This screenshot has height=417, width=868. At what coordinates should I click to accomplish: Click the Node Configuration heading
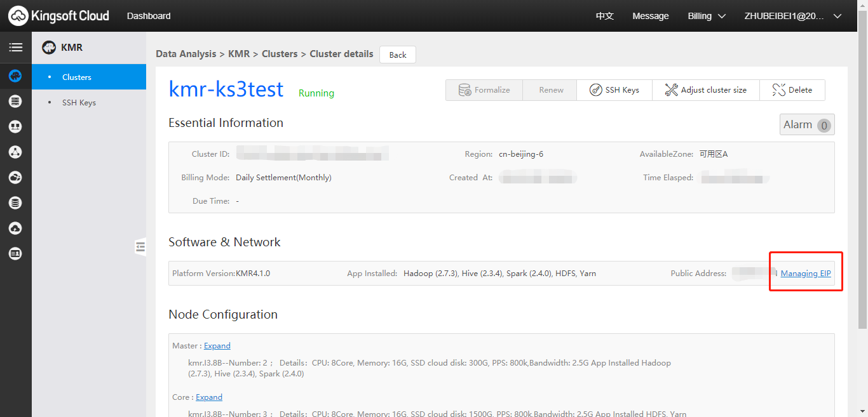click(x=223, y=314)
